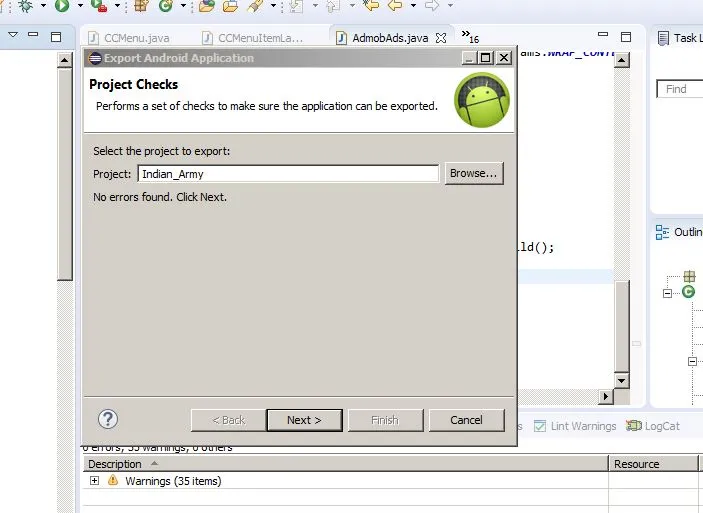Click the Browse... button

[x=474, y=173]
